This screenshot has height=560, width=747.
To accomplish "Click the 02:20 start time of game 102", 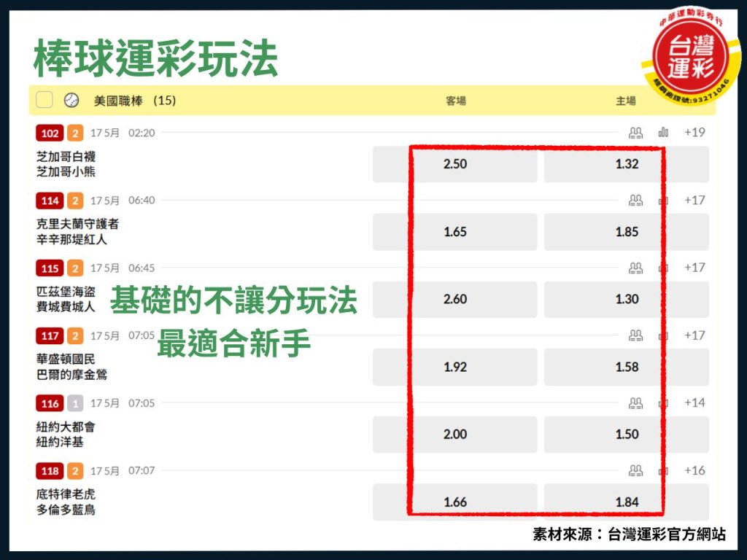I will pyautogui.click(x=142, y=133).
